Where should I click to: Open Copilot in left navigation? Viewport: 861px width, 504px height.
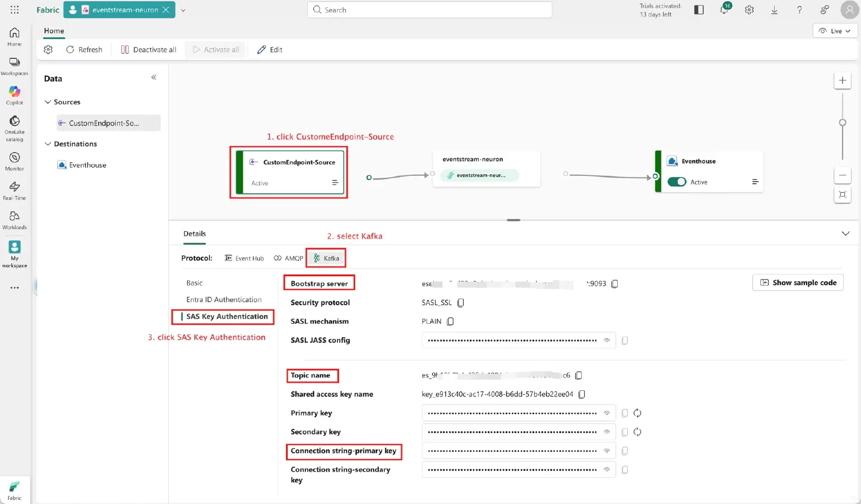pyautogui.click(x=15, y=95)
